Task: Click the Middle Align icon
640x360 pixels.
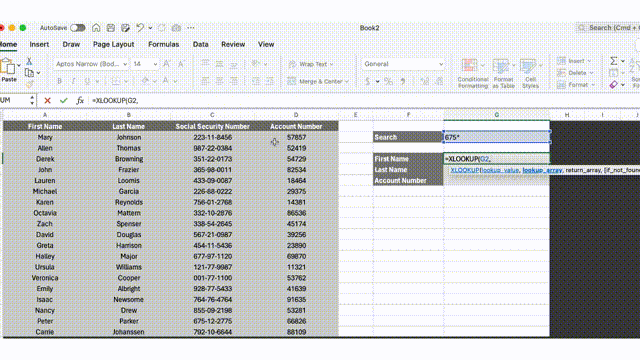Action: click(220, 64)
